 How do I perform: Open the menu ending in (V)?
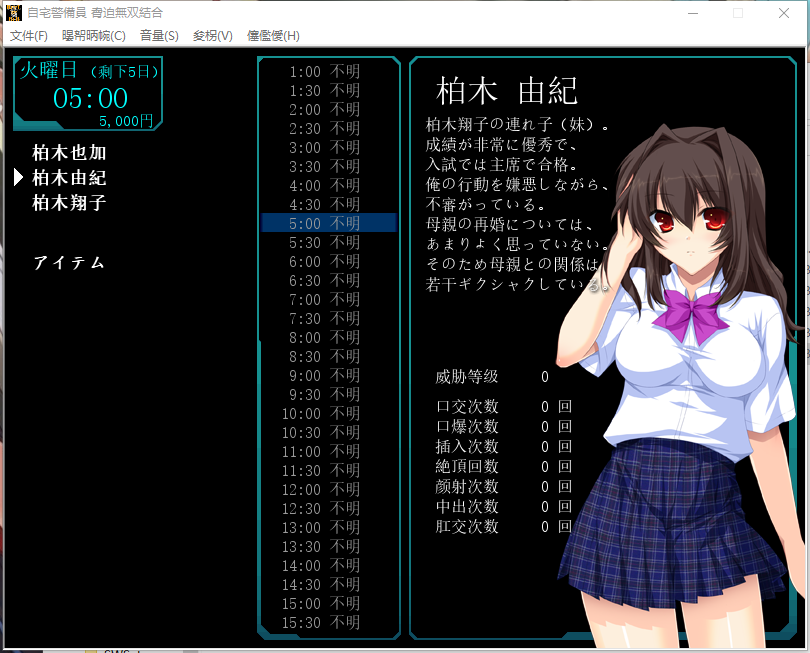click(212, 36)
